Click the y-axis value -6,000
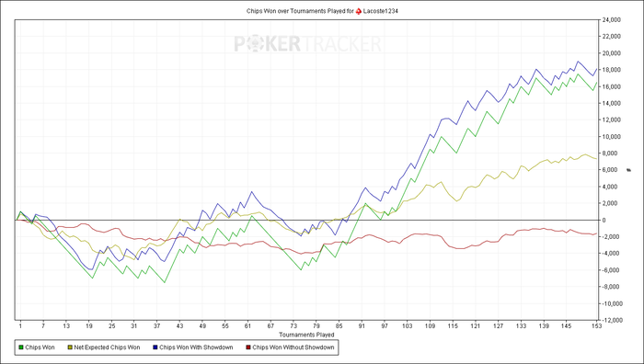The image size is (644, 364). click(x=611, y=270)
